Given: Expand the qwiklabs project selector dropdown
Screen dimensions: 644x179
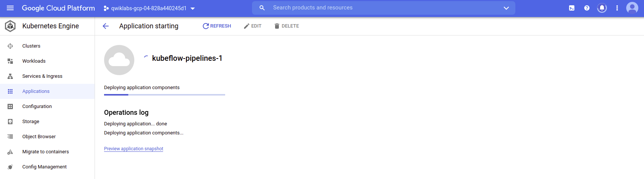Looking at the screenshot, I should [149, 8].
